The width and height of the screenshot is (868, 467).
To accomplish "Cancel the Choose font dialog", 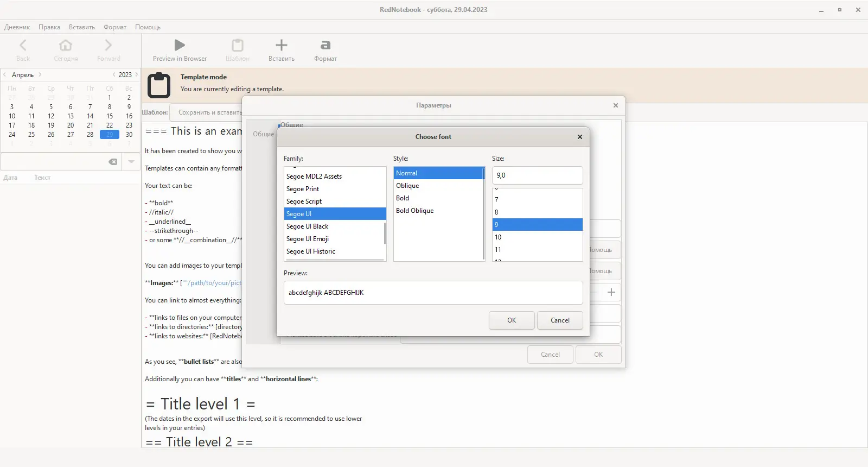I will tap(560, 320).
